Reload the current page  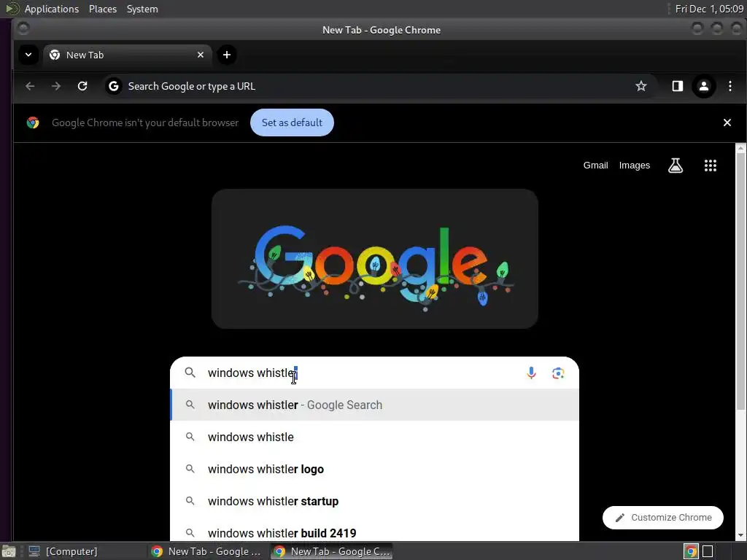point(82,86)
